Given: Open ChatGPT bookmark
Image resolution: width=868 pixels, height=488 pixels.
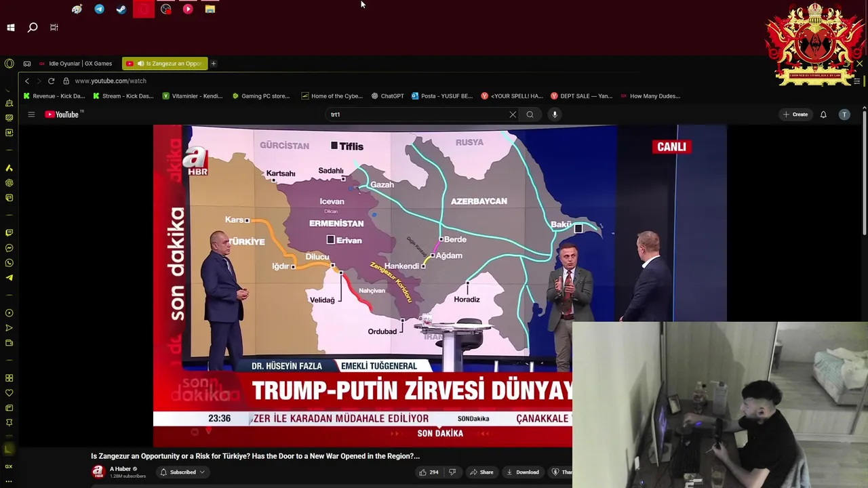Looking at the screenshot, I should pos(388,96).
